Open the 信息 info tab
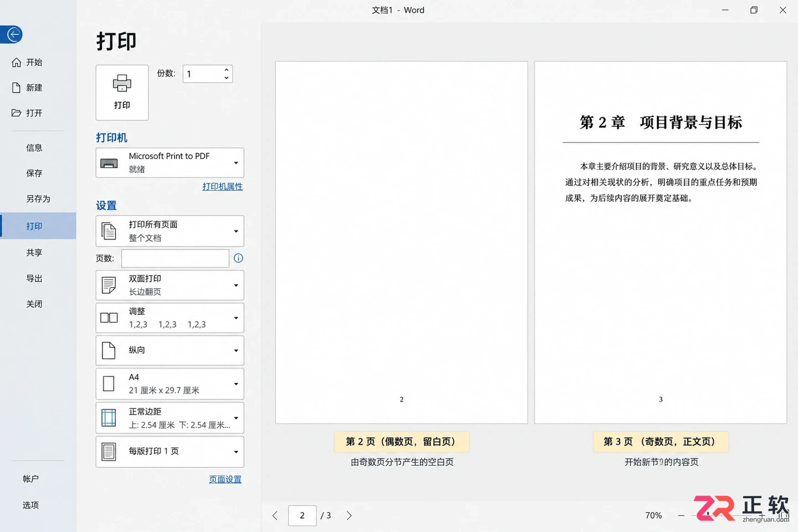The height and width of the screenshot is (532, 798). click(34, 148)
